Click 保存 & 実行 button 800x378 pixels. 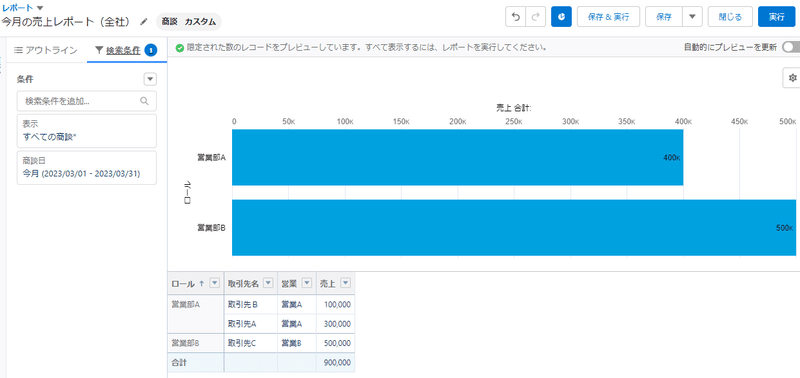(608, 17)
